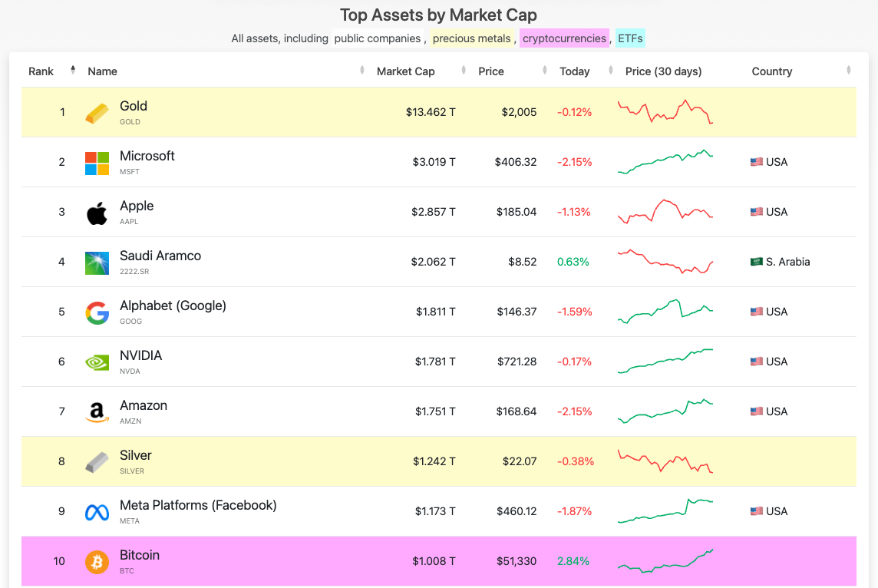Open the ETFs filter link
This screenshot has height=588, width=878.
coord(630,38)
